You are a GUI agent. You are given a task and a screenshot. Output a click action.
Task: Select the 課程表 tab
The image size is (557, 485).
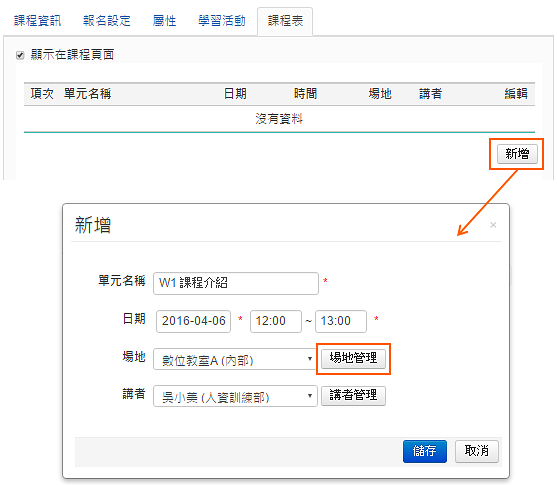coord(285,21)
